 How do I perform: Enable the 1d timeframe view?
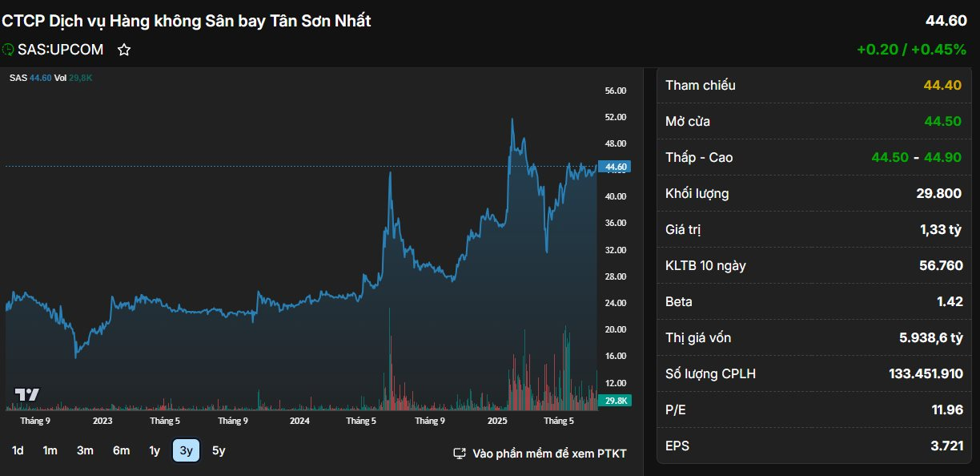18,451
